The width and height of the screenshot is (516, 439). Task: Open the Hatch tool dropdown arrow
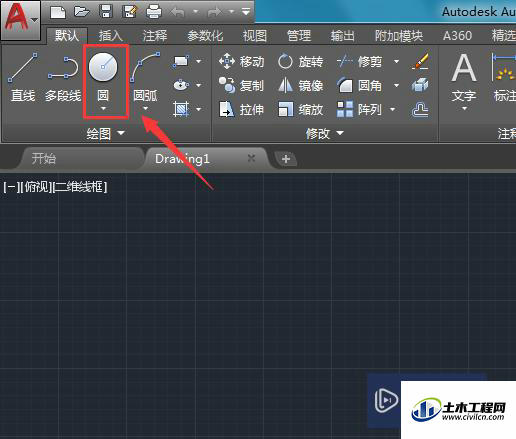[x=199, y=109]
